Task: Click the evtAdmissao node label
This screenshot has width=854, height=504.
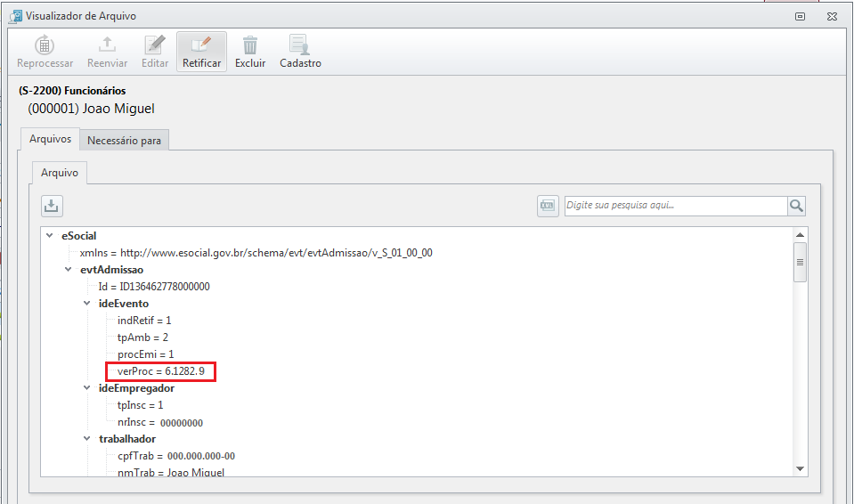Action: point(111,270)
